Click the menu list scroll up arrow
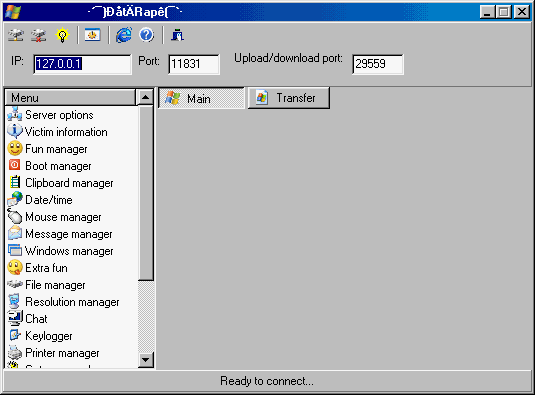The width and height of the screenshot is (535, 395). 146,98
